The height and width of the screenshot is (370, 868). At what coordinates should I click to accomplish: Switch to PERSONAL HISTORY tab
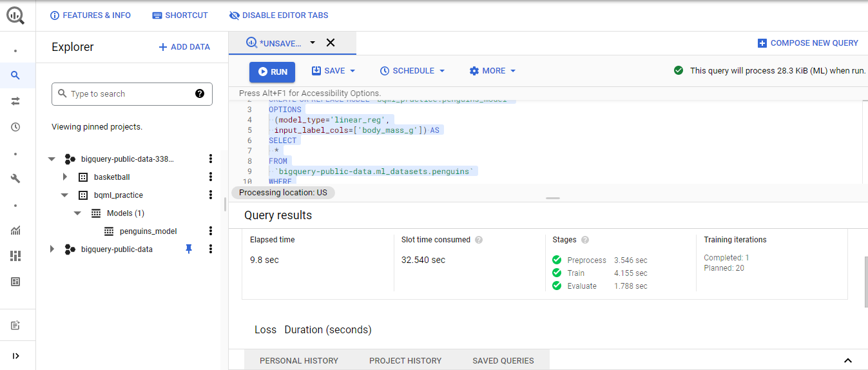tap(299, 360)
